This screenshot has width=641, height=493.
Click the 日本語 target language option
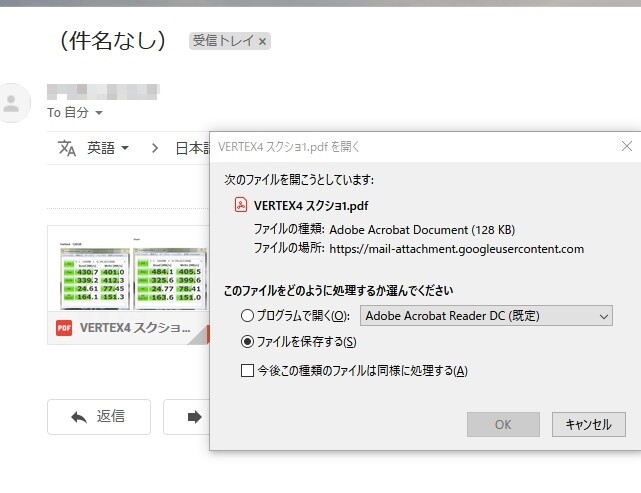193,148
